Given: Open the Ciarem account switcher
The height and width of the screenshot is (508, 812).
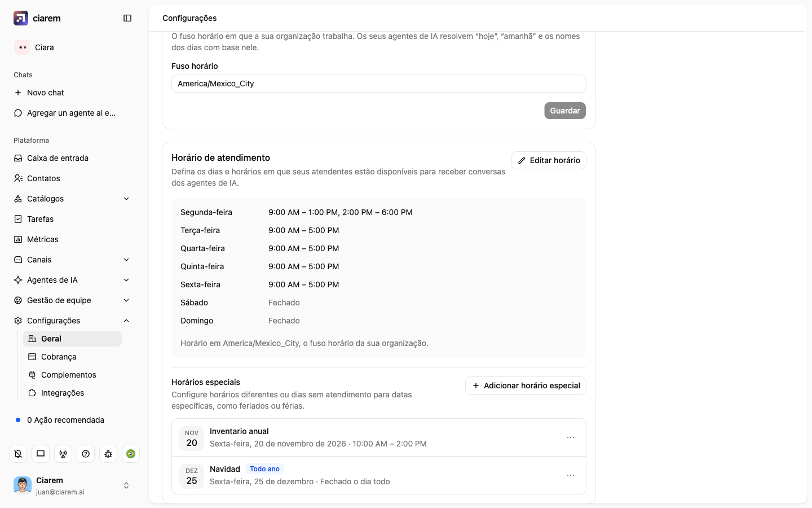Looking at the screenshot, I should click(72, 485).
